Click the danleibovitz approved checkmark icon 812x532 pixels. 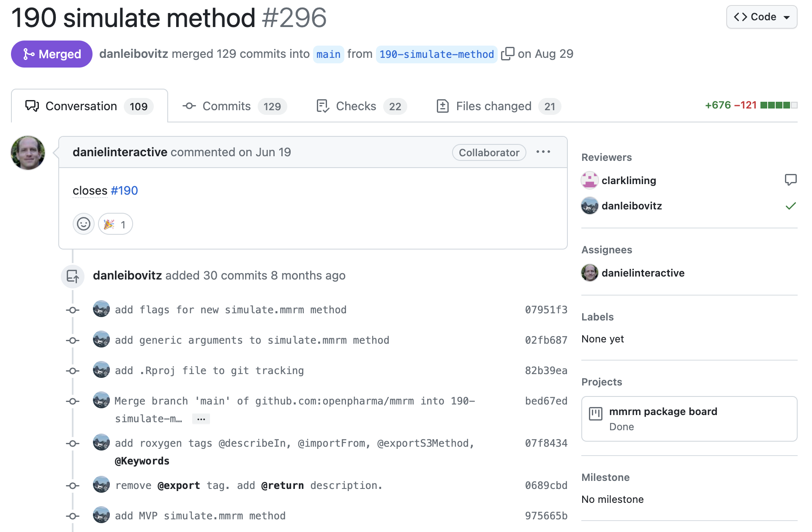790,206
